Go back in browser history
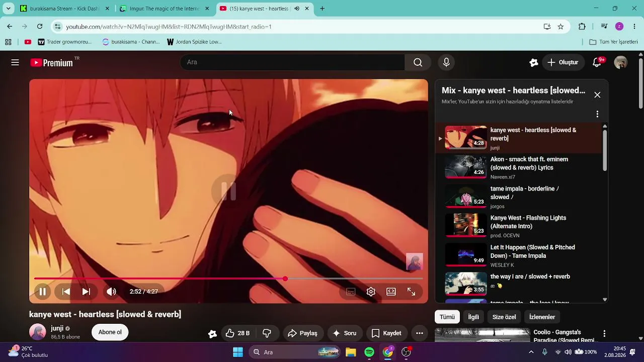 click(x=10, y=27)
